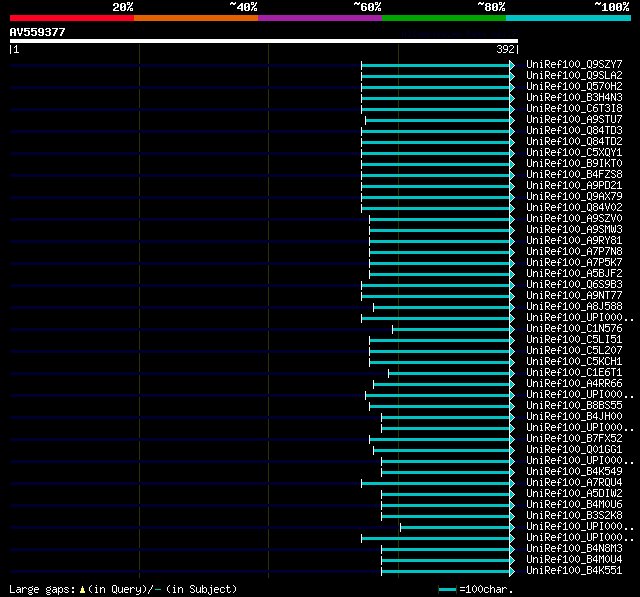Open hit UniRef100_A9STU7
This screenshot has height=597, width=640.
(x=574, y=120)
